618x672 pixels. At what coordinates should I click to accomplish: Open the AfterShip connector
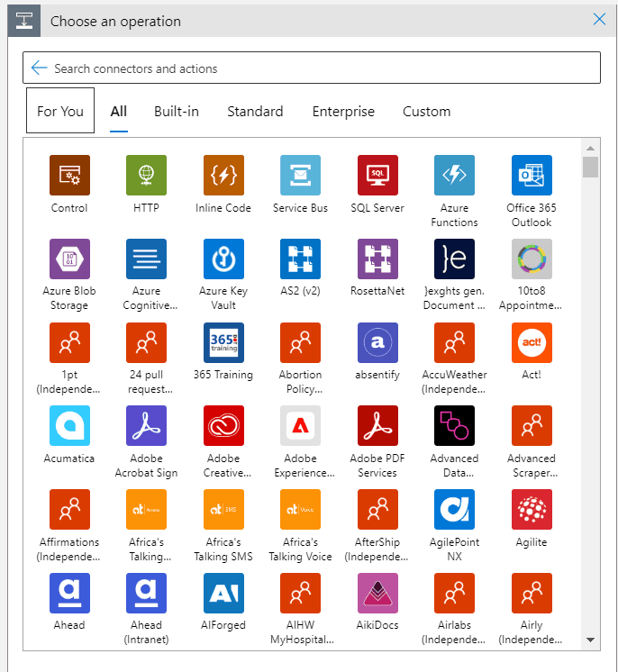pyautogui.click(x=377, y=509)
